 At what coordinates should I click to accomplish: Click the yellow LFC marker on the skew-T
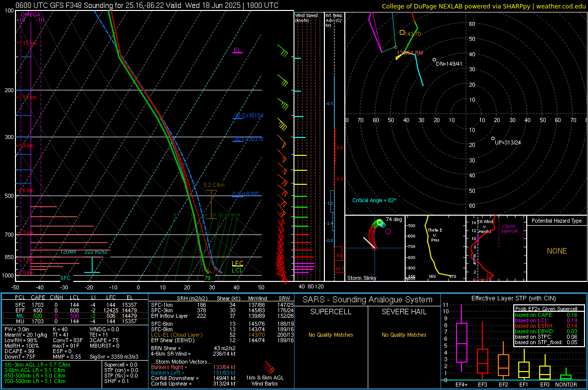point(237,263)
